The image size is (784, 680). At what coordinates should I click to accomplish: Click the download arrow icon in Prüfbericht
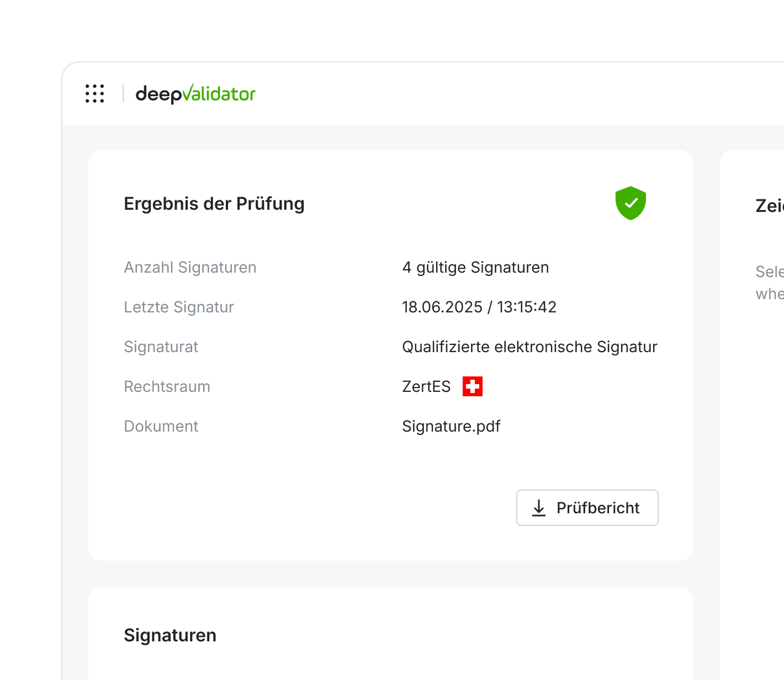(x=539, y=508)
